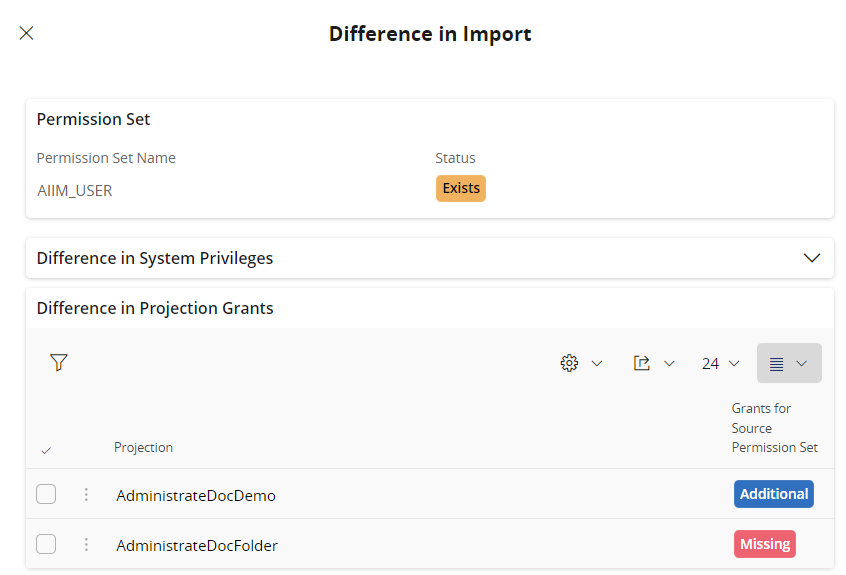This screenshot has width=846, height=575.
Task: Toggle the select-all checkmark in header
Action: (x=46, y=450)
